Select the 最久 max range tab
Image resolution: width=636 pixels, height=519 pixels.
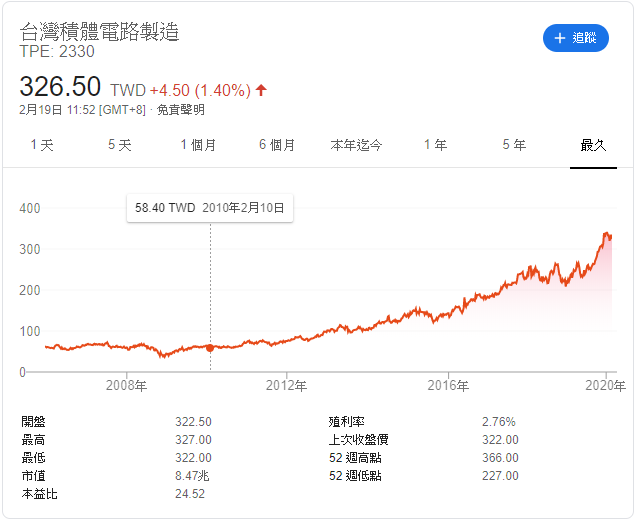coord(593,145)
